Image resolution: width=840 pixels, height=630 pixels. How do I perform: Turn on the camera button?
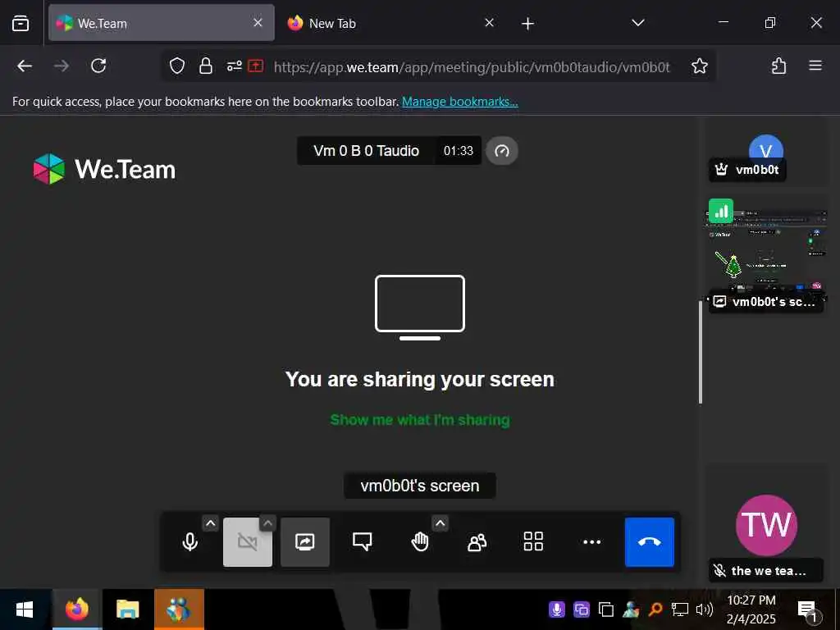[x=248, y=541]
